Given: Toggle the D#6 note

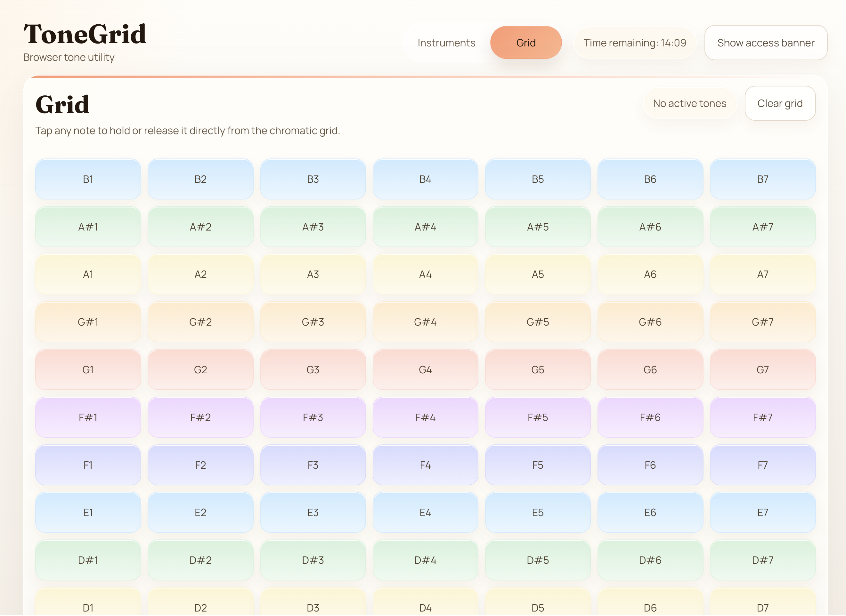Looking at the screenshot, I should (650, 560).
